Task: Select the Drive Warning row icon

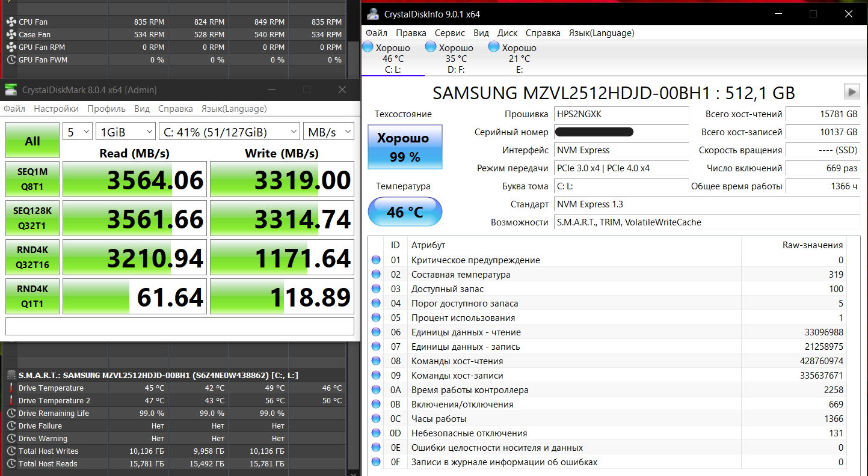Action: (x=11, y=438)
